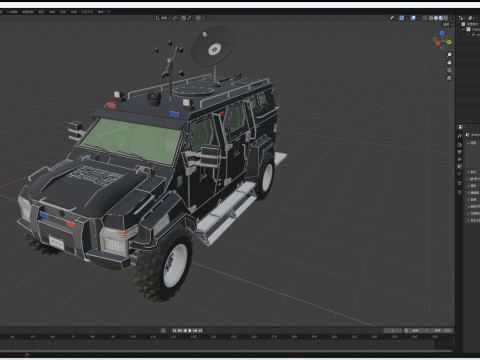This screenshot has width=480, height=360.
Task: Open the transform orientation selector in viewport header
Action: tap(162, 18)
